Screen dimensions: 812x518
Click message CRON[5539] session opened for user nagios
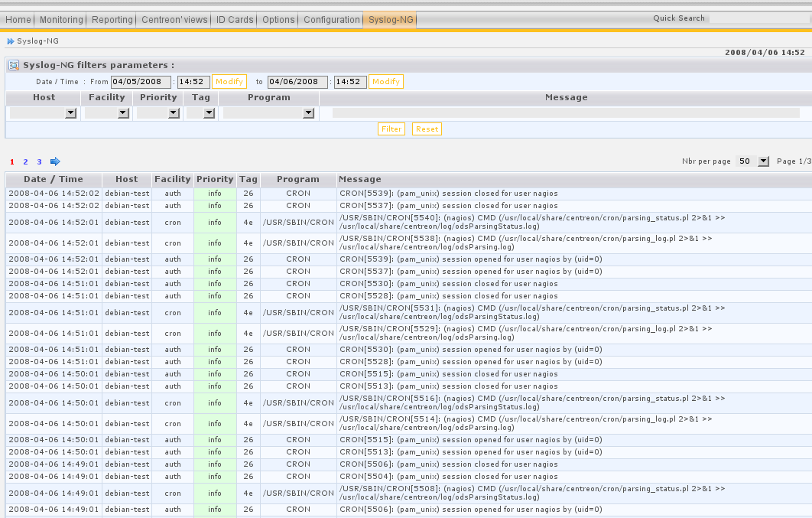(x=471, y=259)
